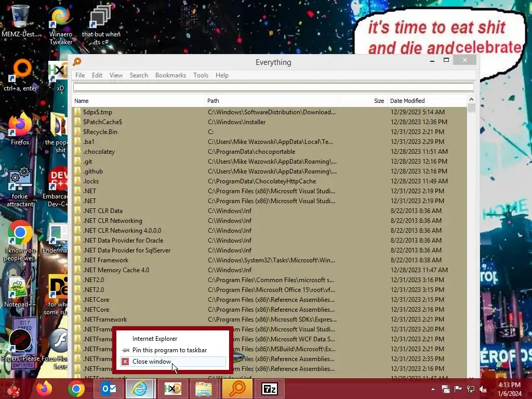Viewport: 532px width, 399px height.
Task: Open 7-Zip from the taskbar
Action: [x=270, y=389]
